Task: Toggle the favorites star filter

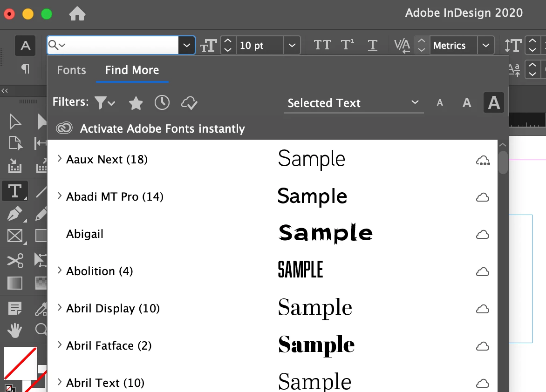Action: (x=136, y=103)
